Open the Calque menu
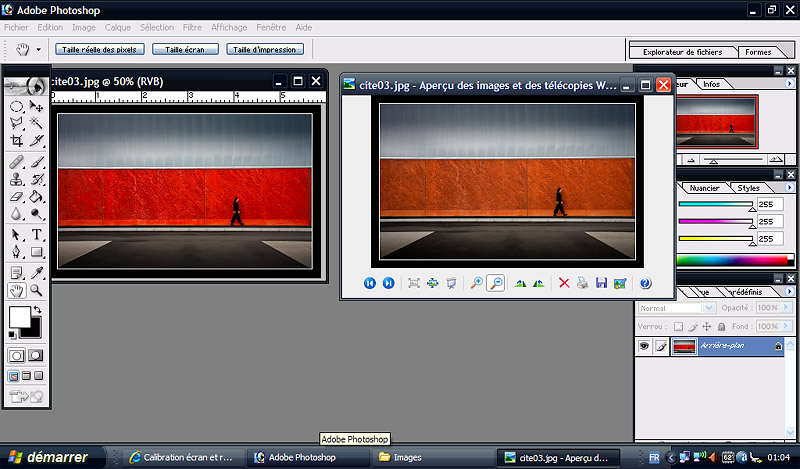Image resolution: width=800 pixels, height=469 pixels. pyautogui.click(x=118, y=28)
